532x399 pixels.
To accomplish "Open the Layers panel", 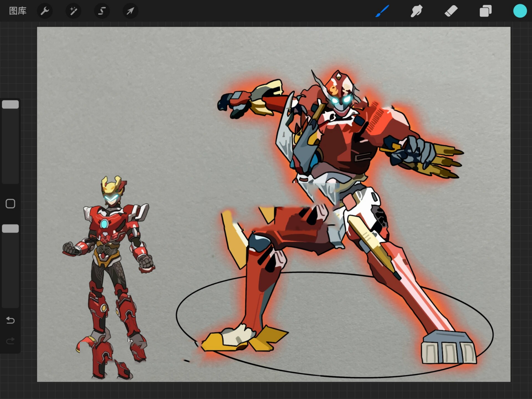I will [x=486, y=11].
